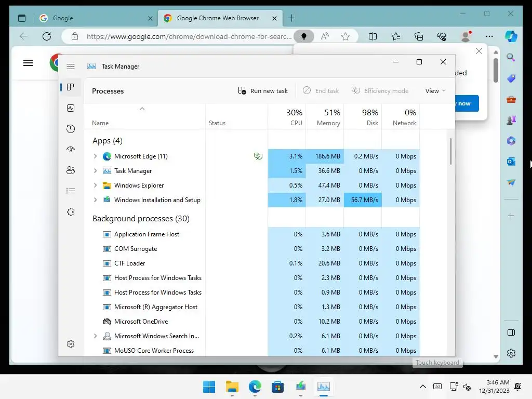Open Edge profile avatar
This screenshot has height=399, width=532.
click(466, 36)
